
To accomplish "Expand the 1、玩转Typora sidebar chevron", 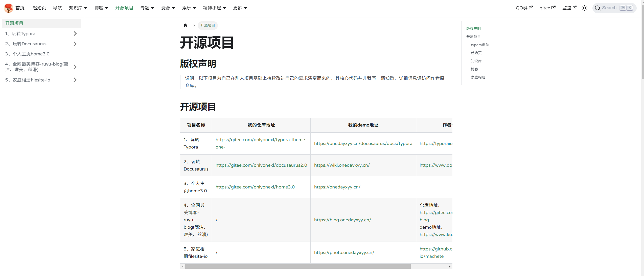I will 75,34.
